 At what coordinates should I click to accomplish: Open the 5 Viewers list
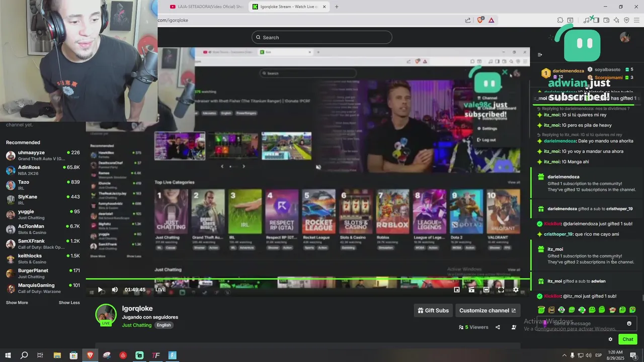(x=473, y=327)
